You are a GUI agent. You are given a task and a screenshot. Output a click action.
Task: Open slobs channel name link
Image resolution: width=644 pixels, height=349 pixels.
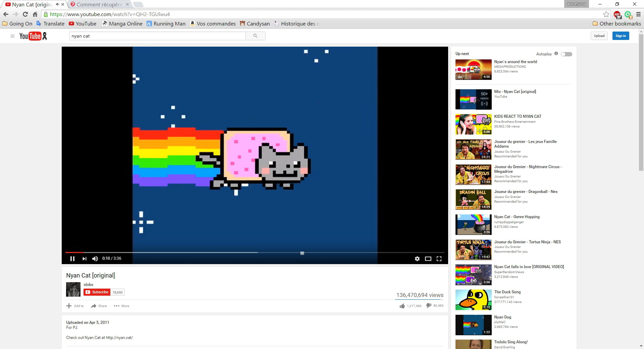(x=89, y=285)
